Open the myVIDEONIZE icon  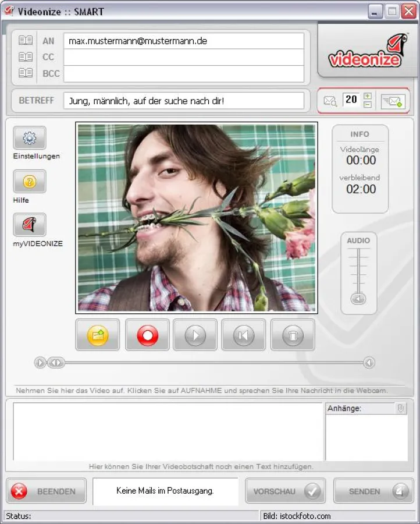tap(30, 225)
